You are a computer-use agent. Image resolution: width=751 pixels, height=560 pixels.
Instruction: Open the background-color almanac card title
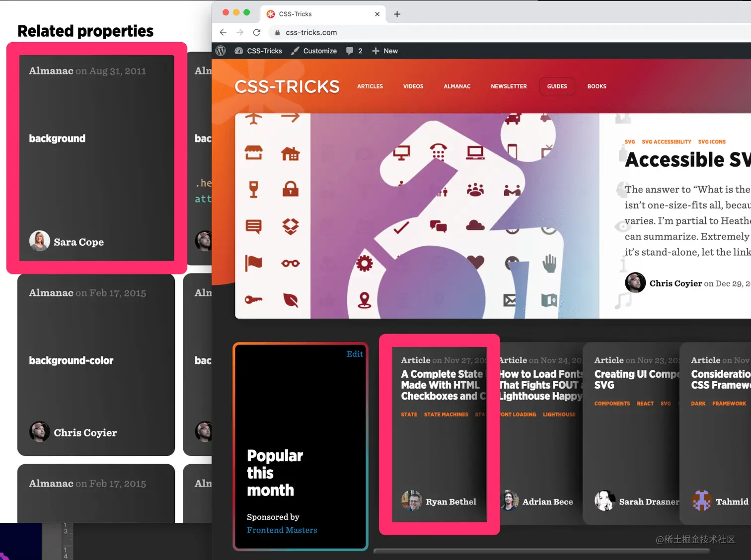point(71,360)
